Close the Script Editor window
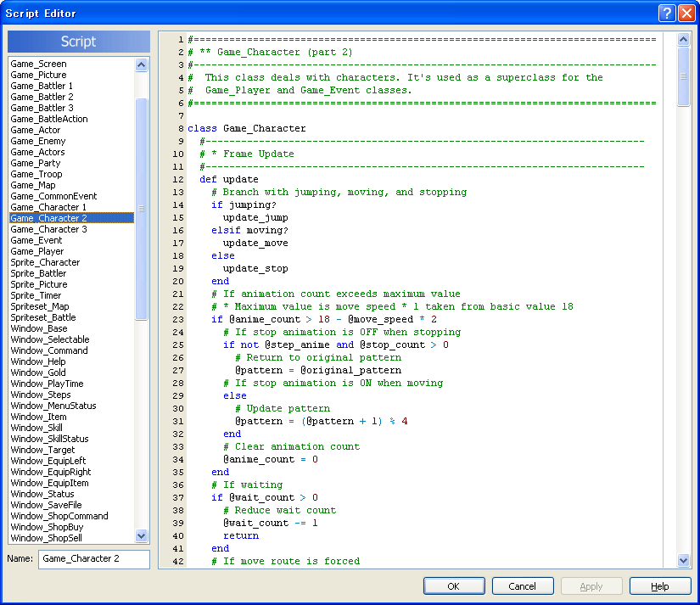 coord(686,13)
